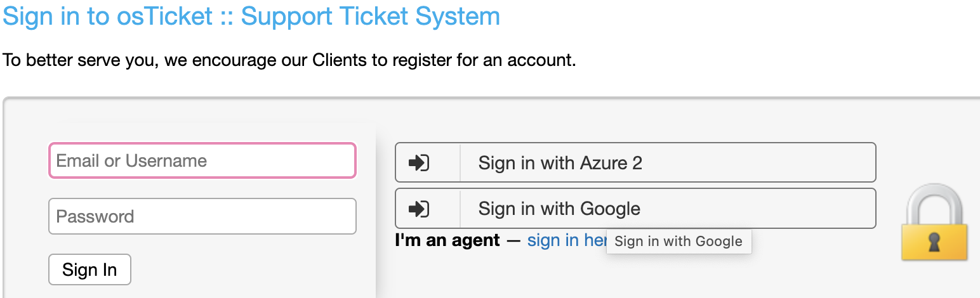Submit the form with Sign In button

89,269
